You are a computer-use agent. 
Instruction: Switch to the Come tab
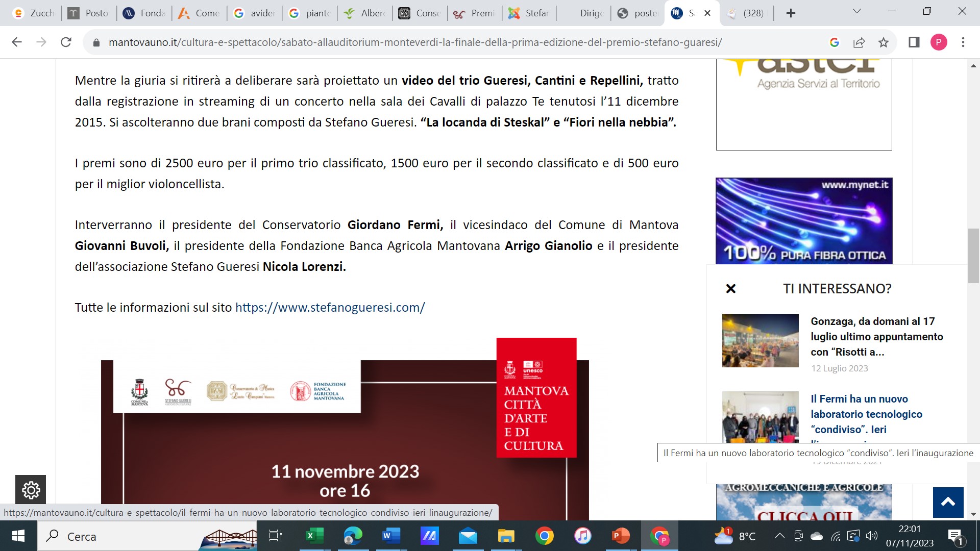coord(200,13)
